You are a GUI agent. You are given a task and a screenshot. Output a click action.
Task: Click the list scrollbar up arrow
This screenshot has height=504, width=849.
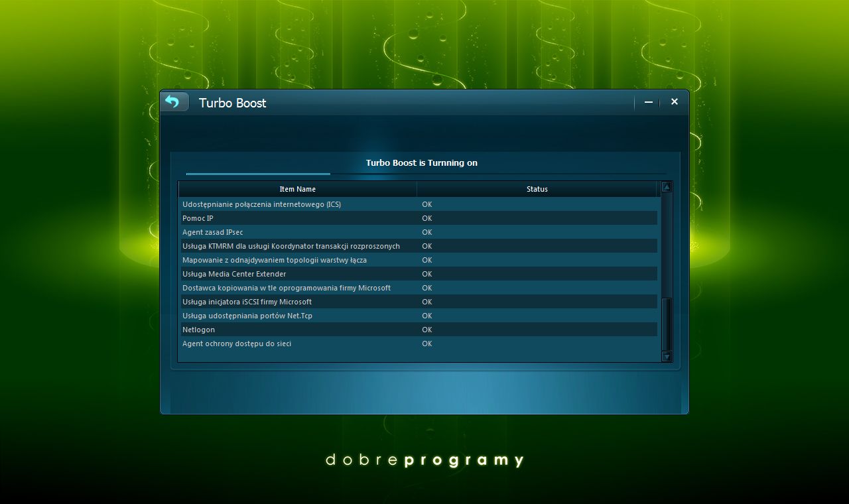click(x=667, y=187)
